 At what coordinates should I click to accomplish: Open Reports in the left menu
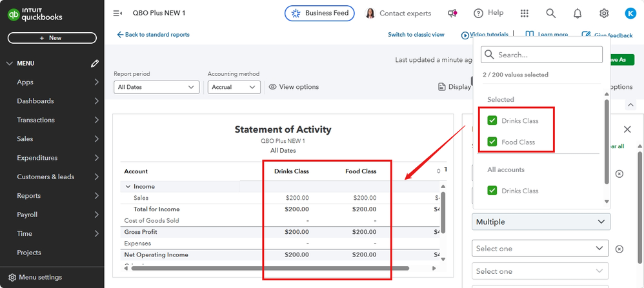[29, 196]
